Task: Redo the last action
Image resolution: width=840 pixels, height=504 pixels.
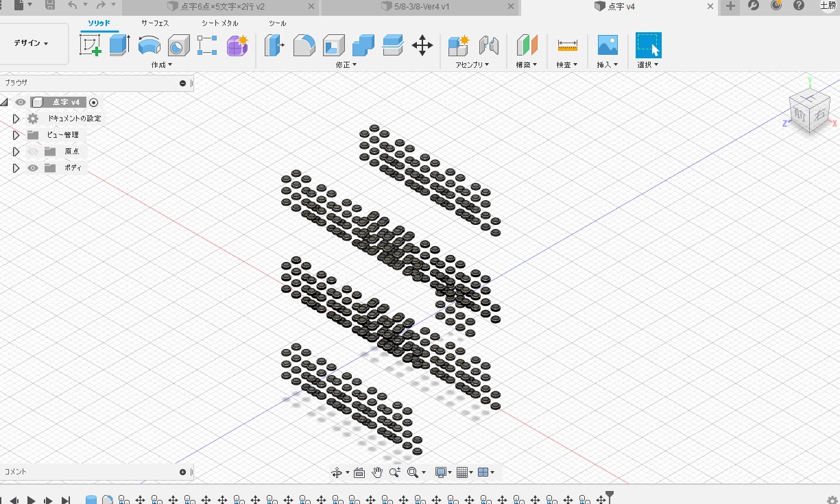Action: (101, 5)
